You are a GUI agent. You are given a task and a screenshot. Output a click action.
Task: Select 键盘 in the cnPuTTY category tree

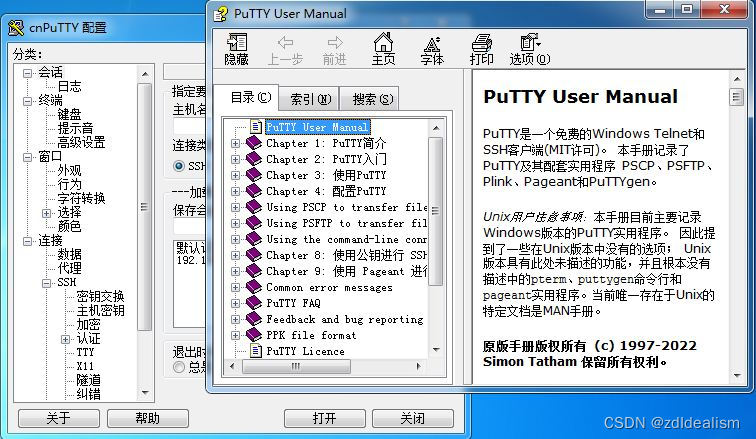tap(69, 114)
